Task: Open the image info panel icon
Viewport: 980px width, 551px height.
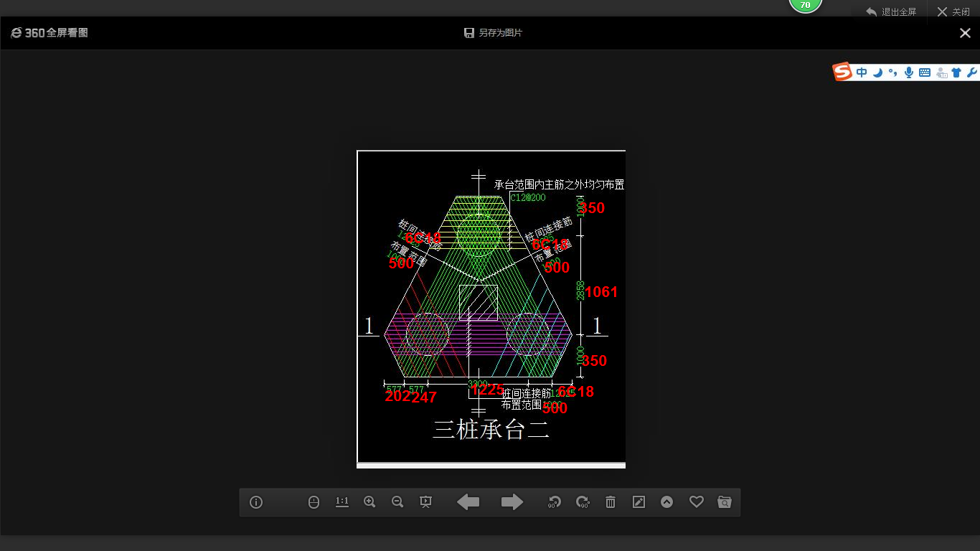Action: (x=256, y=502)
